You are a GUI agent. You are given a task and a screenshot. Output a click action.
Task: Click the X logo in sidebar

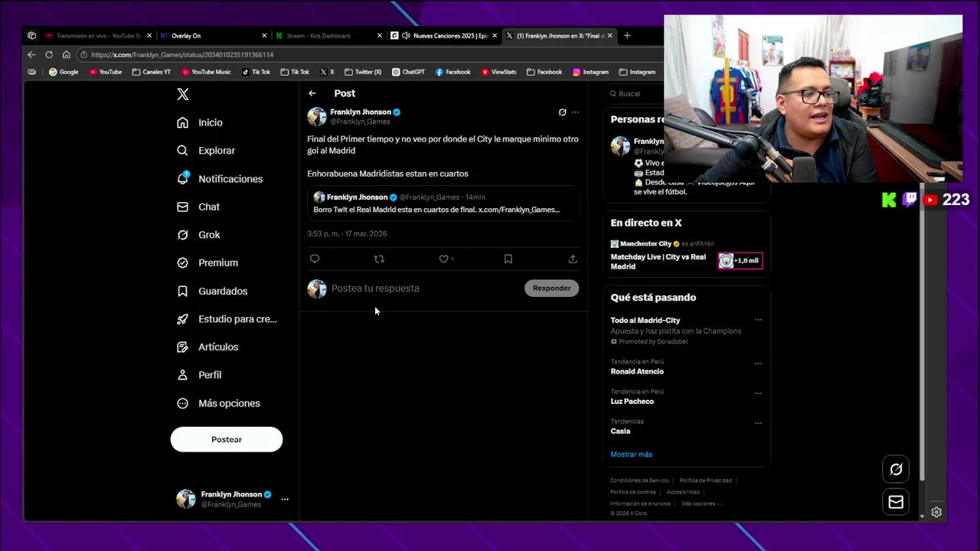point(182,94)
